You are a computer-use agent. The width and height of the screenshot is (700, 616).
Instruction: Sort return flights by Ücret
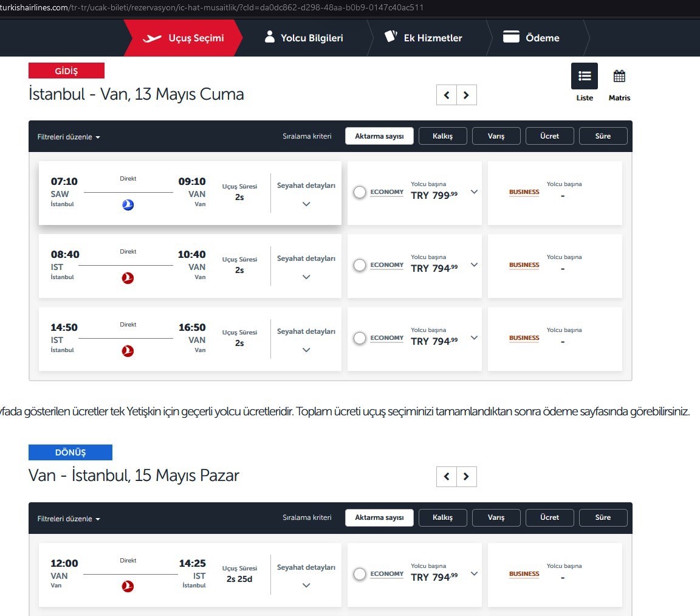tap(549, 517)
